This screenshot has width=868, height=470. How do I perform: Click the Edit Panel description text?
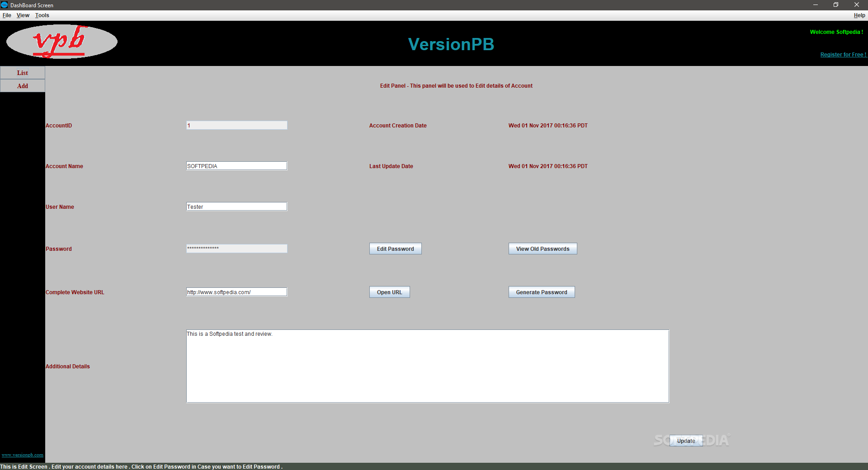[x=456, y=86]
